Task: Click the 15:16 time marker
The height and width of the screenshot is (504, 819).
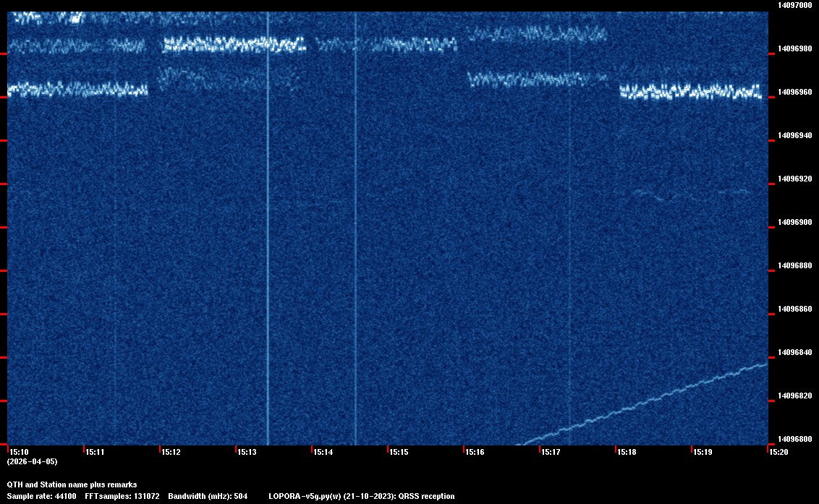Action: point(475,452)
